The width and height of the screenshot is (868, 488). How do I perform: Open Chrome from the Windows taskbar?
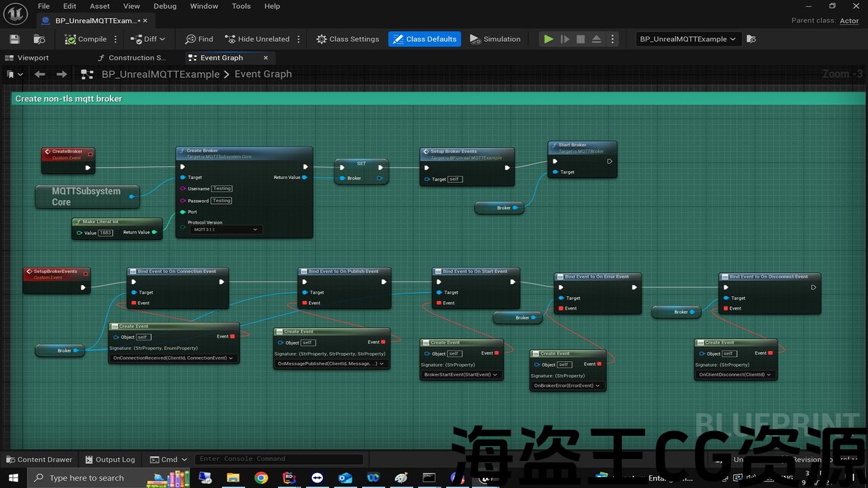(x=261, y=478)
